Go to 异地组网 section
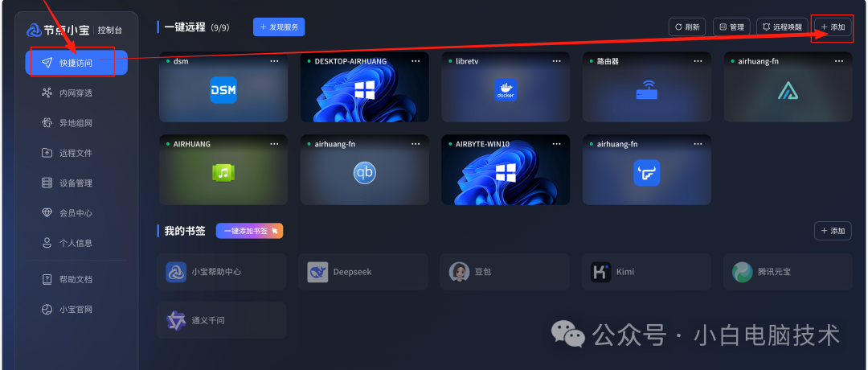Screen dimensions: 868x370 76,123
